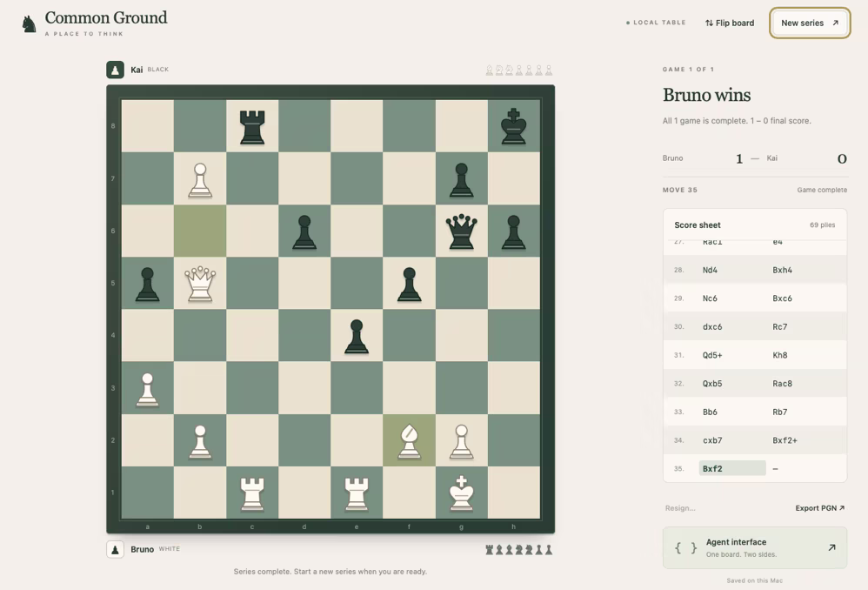Viewport: 868px width, 590px height.
Task: Select move 28 Nd4 in score sheet
Action: pyautogui.click(x=710, y=270)
